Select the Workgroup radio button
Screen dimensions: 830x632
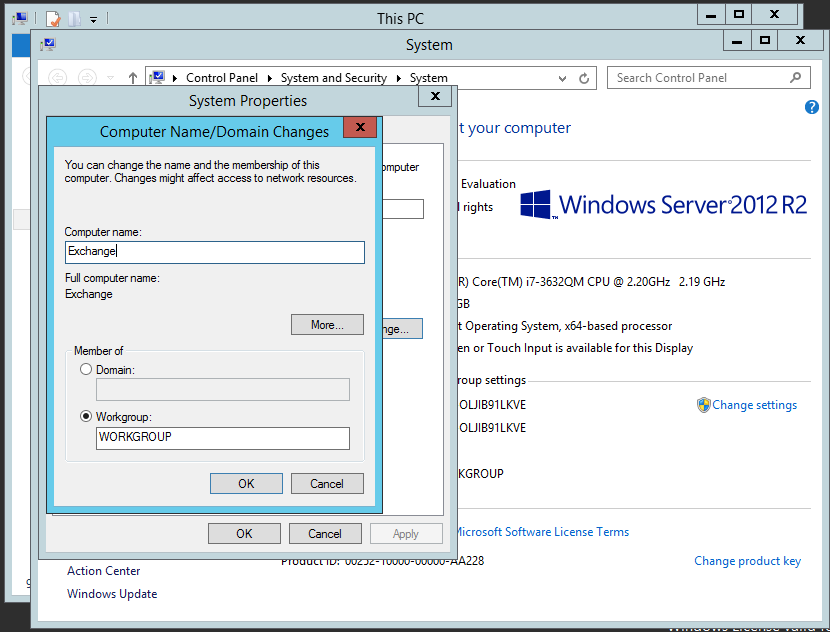86,416
